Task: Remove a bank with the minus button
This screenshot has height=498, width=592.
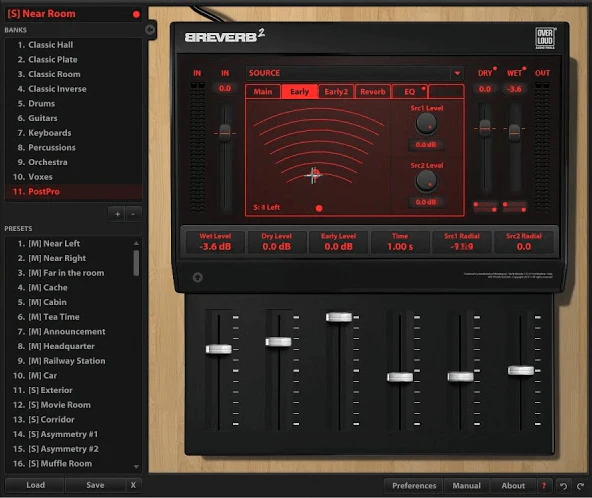Action: pyautogui.click(x=133, y=214)
